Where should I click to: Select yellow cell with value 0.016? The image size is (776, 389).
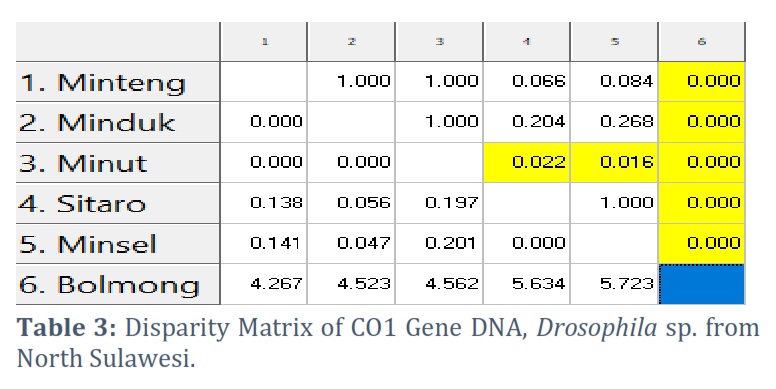[x=614, y=163]
